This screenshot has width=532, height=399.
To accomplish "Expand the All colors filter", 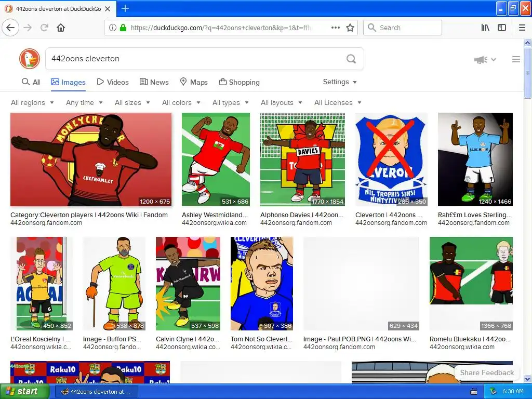I will pyautogui.click(x=181, y=102).
